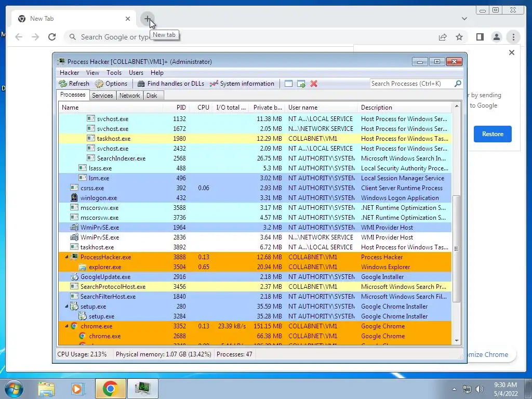Click the process list scrollbar thumb

[457, 249]
